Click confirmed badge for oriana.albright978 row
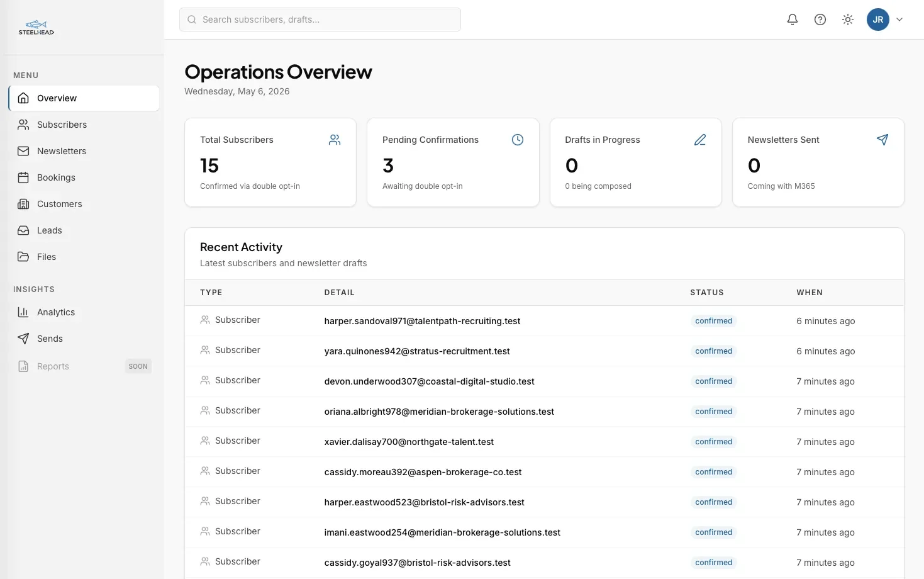 [x=713, y=412]
